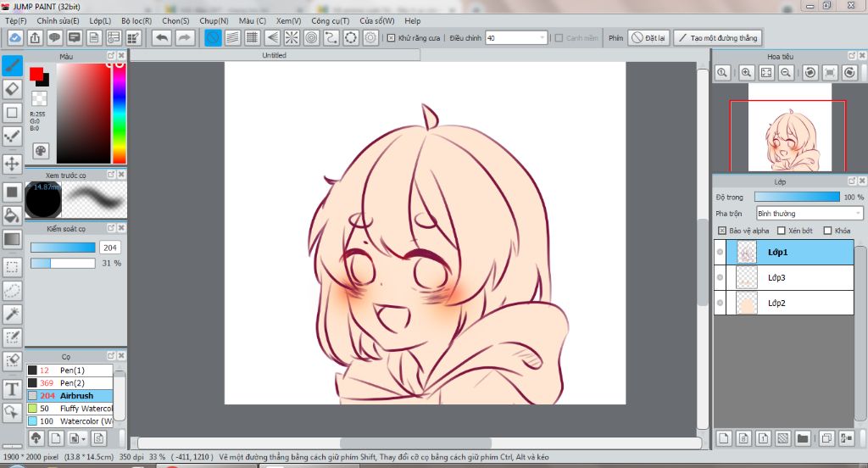Viewport: 868px width, 468px height.
Task: Enable Xén bớt clipping checkbox
Action: tap(781, 231)
